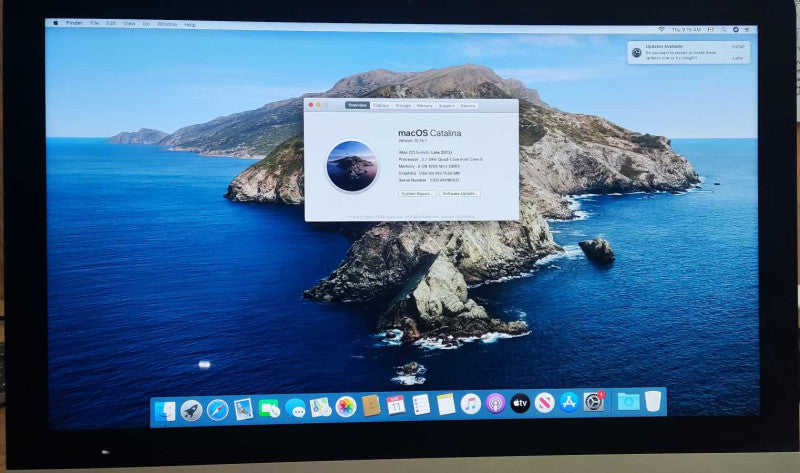Switch to the Storage tab
This screenshot has height=473, width=800.
403,106
